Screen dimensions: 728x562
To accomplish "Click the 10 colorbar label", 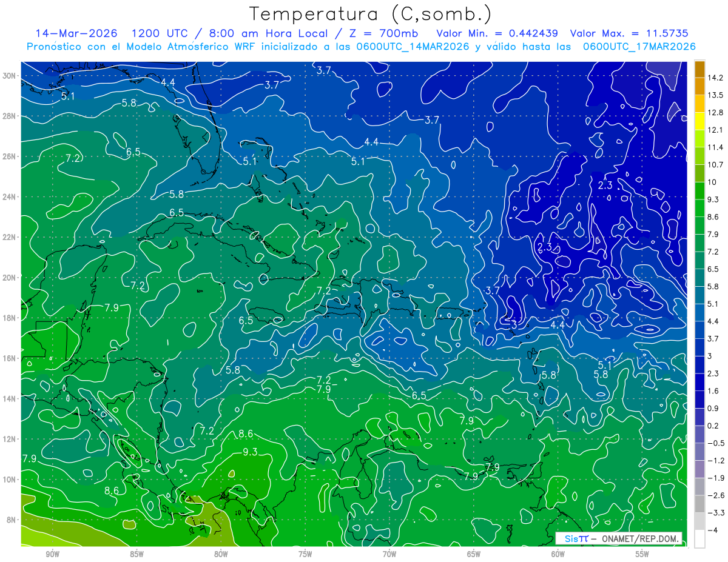I will pos(712,182).
